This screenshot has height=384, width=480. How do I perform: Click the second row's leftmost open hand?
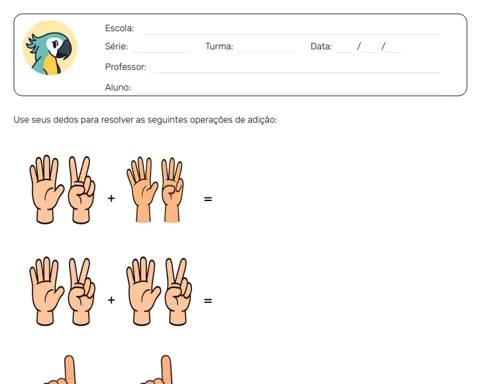46,291
